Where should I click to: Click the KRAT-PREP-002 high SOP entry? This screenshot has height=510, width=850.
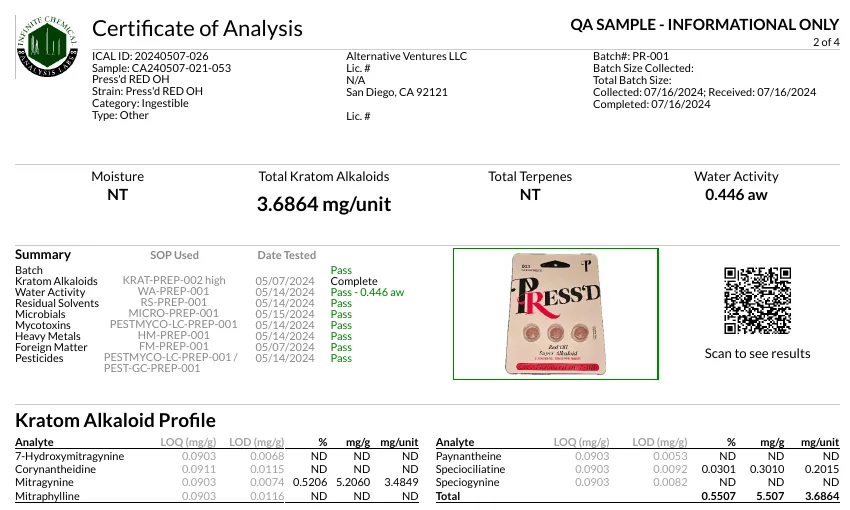pyautogui.click(x=174, y=280)
